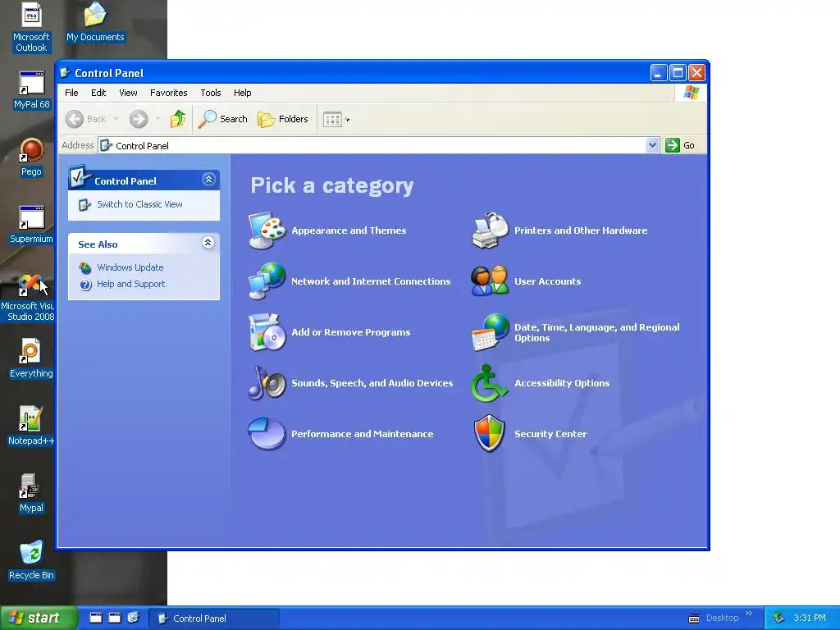Click the Security Center text link
Viewport: 840px width, 630px height.
pyautogui.click(x=550, y=434)
